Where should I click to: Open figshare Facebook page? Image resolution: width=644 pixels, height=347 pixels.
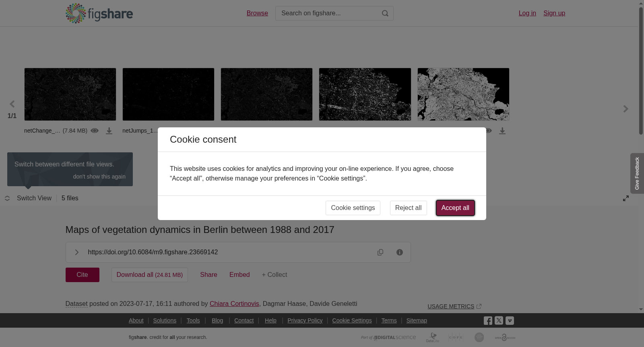(488, 321)
